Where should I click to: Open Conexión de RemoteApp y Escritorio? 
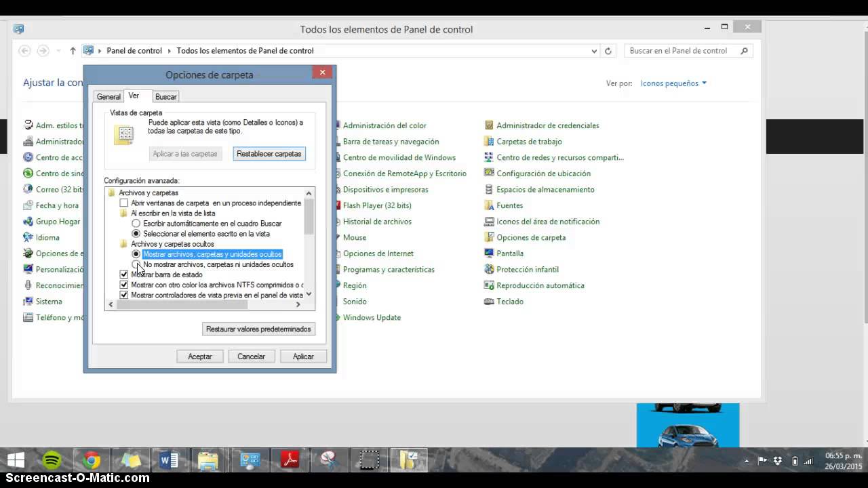pyautogui.click(x=404, y=174)
